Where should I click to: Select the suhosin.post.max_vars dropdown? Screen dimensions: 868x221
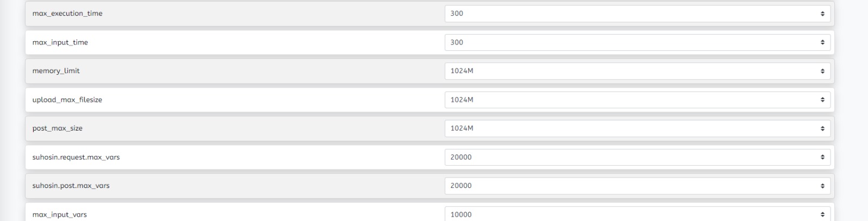[637, 186]
